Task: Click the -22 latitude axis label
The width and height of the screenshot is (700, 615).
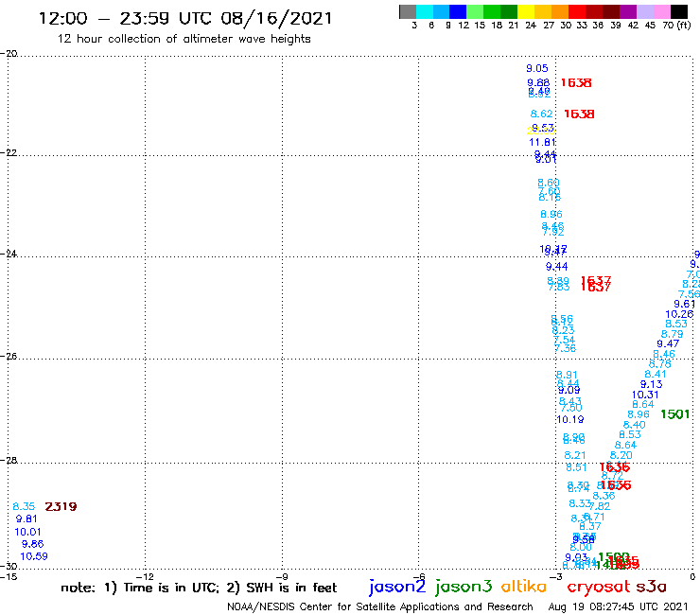Action: [x=9, y=152]
